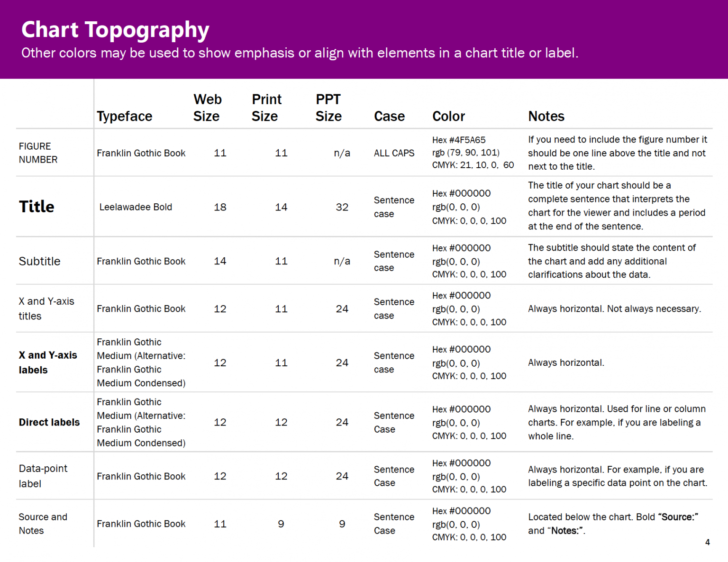The width and height of the screenshot is (728, 562).
Task: Select the Source and Notes row label
Action: 43,524
